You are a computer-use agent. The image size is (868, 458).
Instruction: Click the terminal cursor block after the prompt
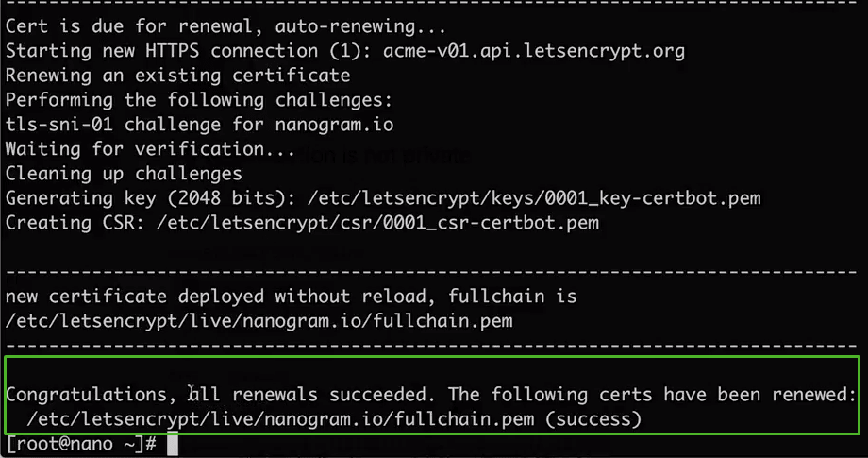pos(172,444)
